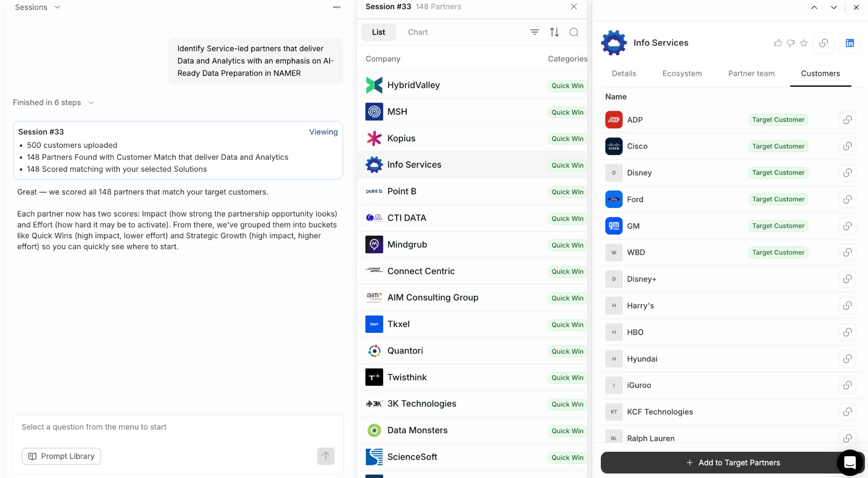Select the List view tab
The image size is (868, 478).
point(378,32)
